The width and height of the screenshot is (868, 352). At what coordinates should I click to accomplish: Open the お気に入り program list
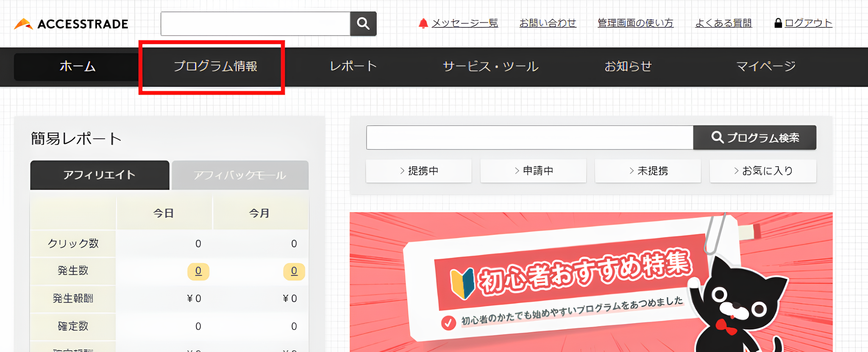(x=763, y=171)
